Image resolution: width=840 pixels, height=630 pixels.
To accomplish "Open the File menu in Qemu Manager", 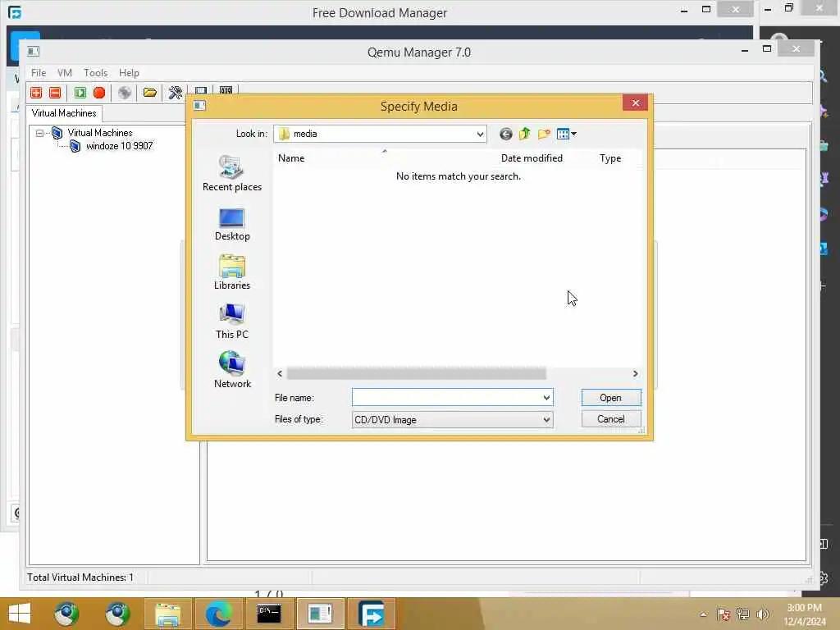I will coord(38,73).
